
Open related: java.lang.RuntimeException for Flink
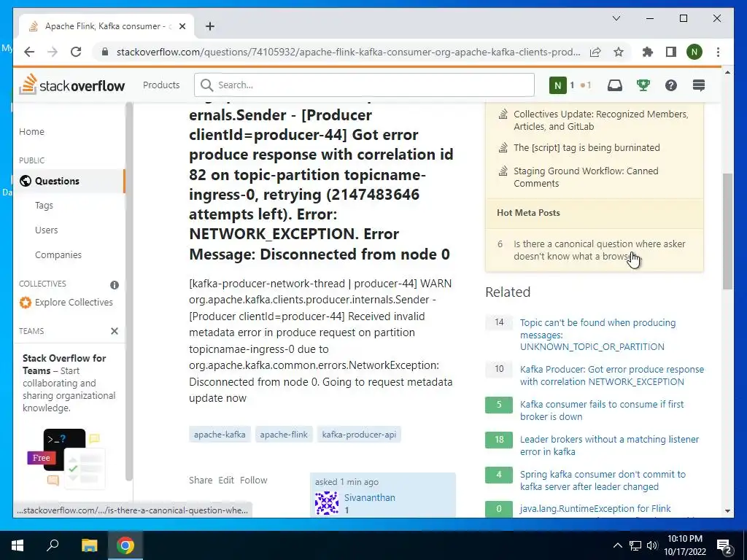point(595,508)
